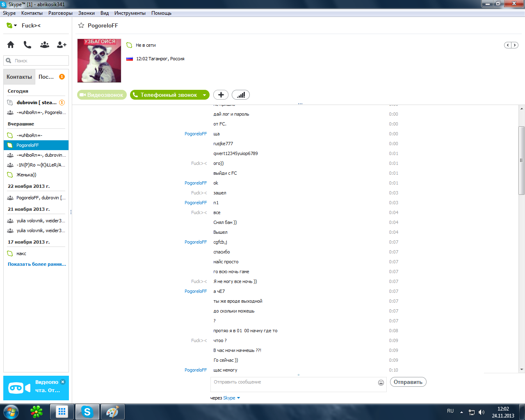Click RU language indicator in tray
This screenshot has width=525, height=420.
click(x=450, y=411)
